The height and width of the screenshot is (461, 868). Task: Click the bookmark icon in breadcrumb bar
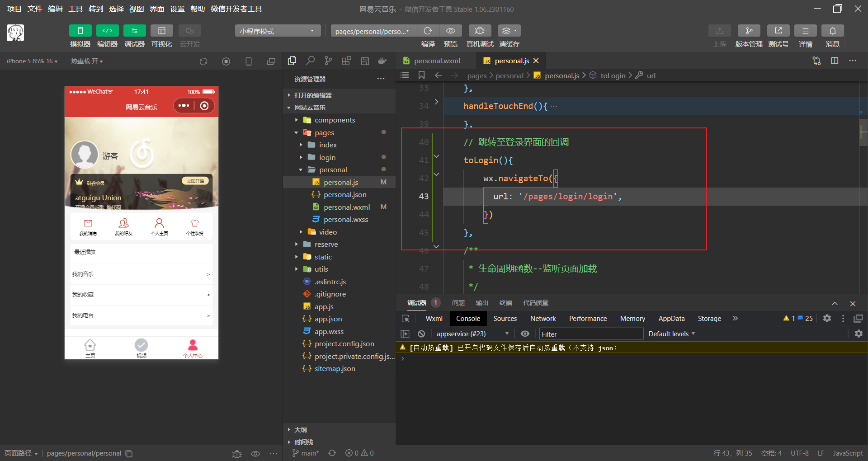tap(421, 75)
